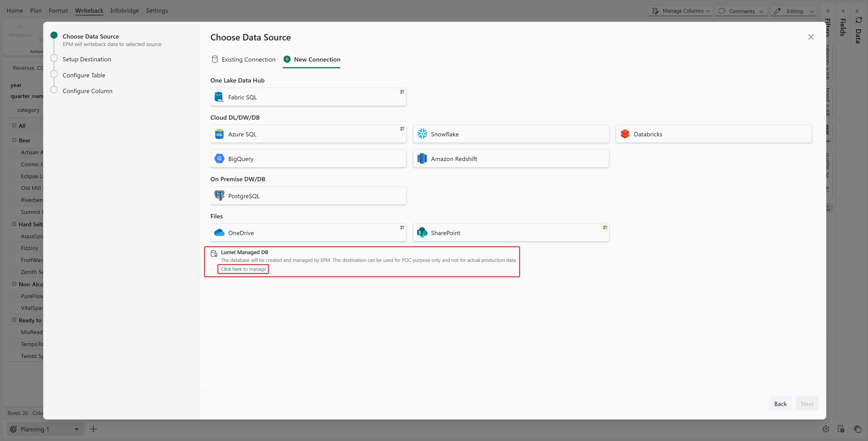Image resolution: width=868 pixels, height=441 pixels.
Task: Select the Configure Column step circle
Action: click(x=54, y=90)
